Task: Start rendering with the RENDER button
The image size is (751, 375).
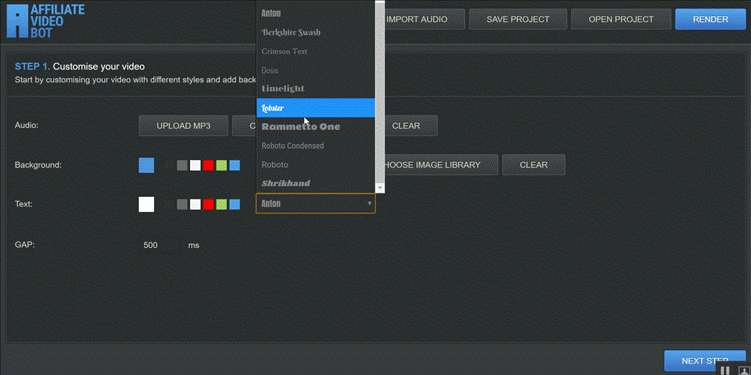Action: (x=710, y=20)
